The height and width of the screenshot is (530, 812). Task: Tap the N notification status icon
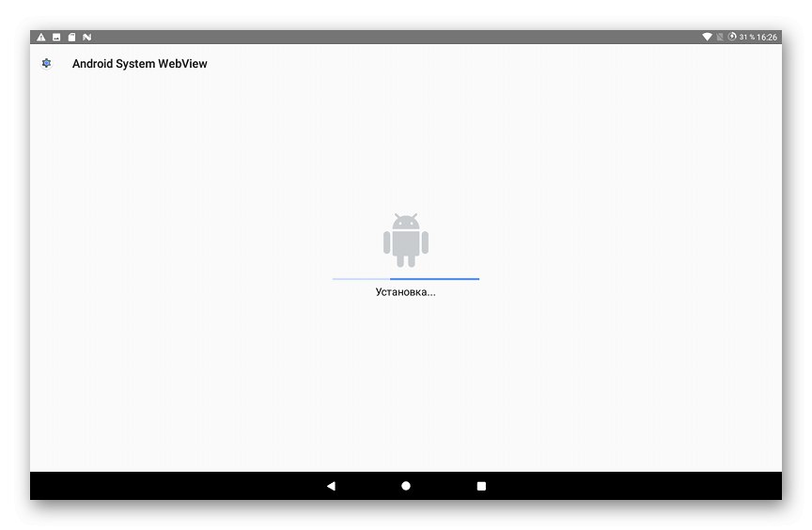(x=87, y=37)
